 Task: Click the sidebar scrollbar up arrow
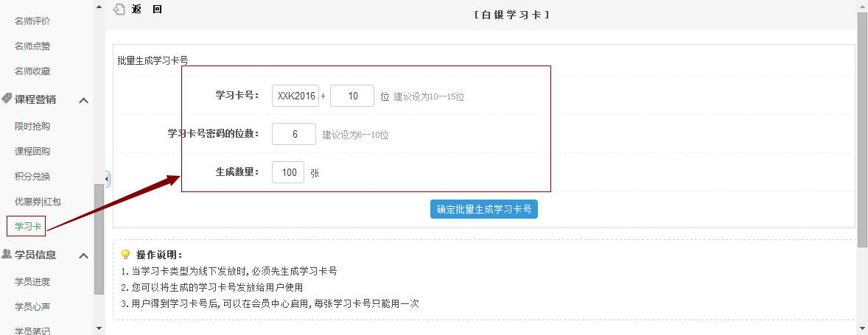pyautogui.click(x=99, y=6)
